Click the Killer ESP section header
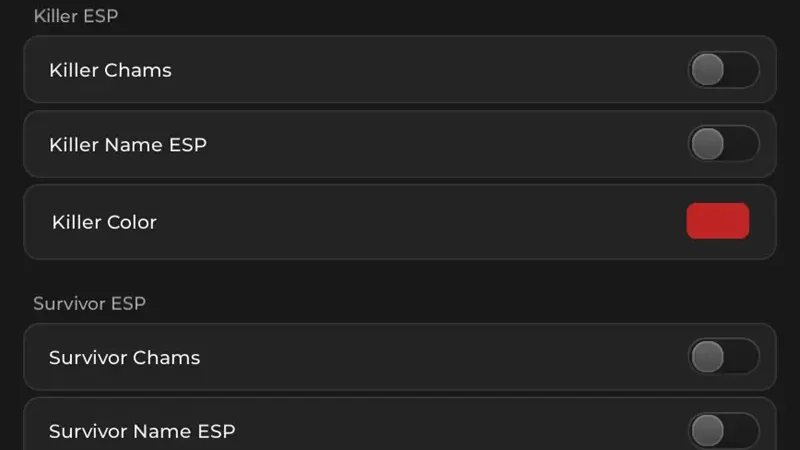This screenshot has height=450, width=800. tap(76, 16)
